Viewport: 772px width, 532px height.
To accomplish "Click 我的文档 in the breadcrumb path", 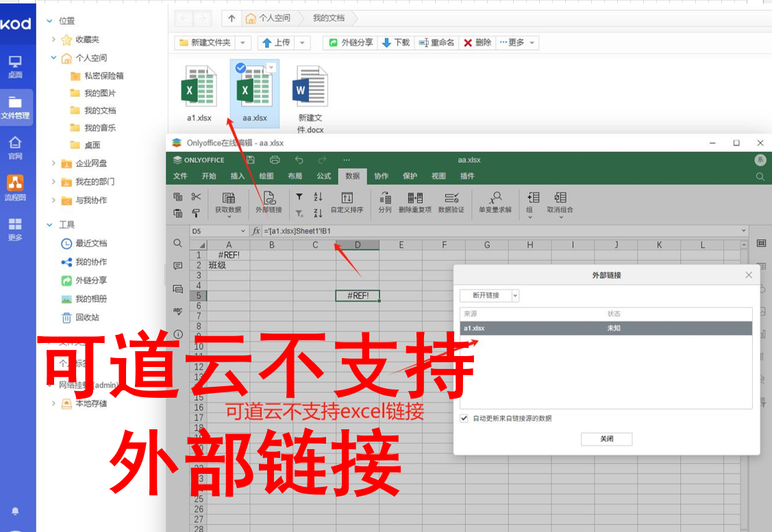I will (x=328, y=18).
